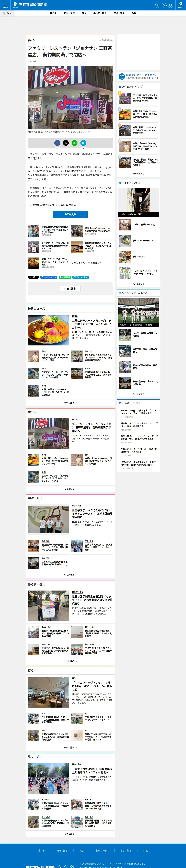Click the Instagram icon in the header

[x=170, y=5]
